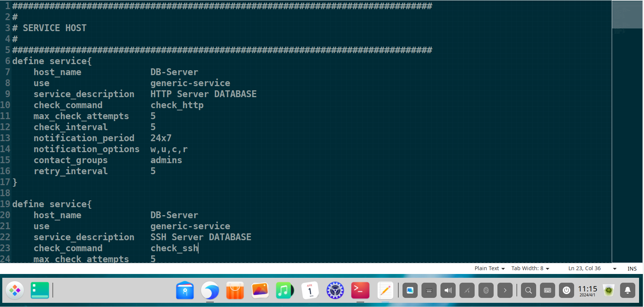Open the calendar app showing Apr 1
The width and height of the screenshot is (644, 307).
coord(310,291)
